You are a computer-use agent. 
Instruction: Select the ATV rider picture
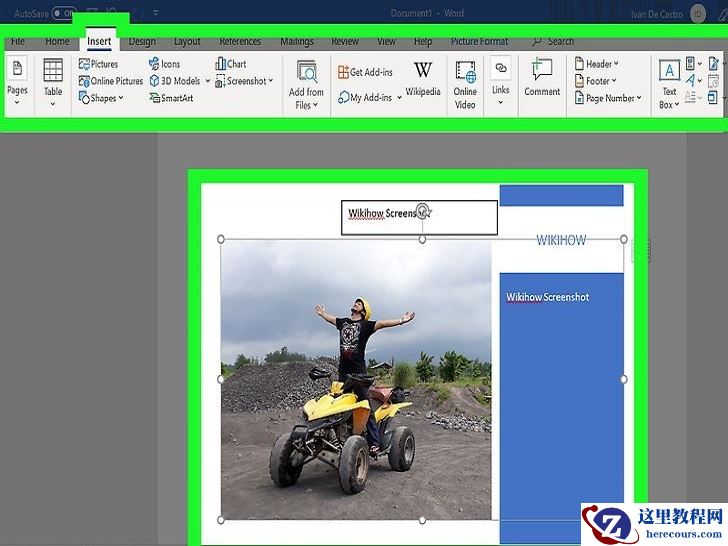pyautogui.click(x=356, y=380)
